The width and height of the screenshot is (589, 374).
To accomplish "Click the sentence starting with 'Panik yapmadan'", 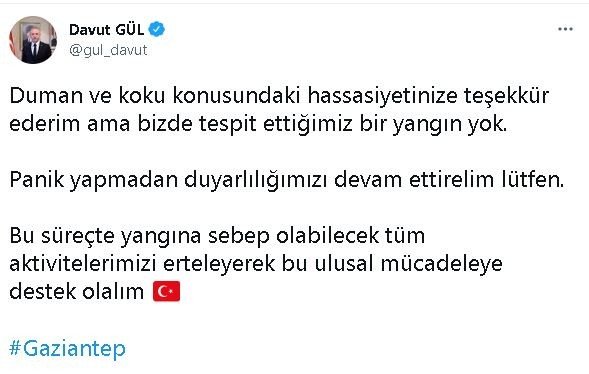I will (287, 180).
